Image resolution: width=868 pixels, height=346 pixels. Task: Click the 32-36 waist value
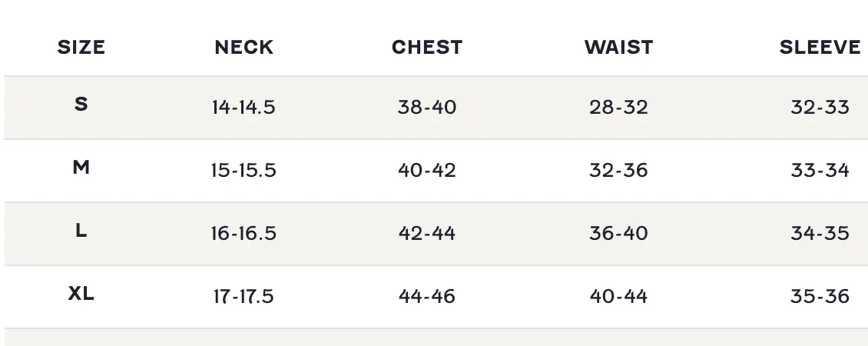[x=618, y=170]
